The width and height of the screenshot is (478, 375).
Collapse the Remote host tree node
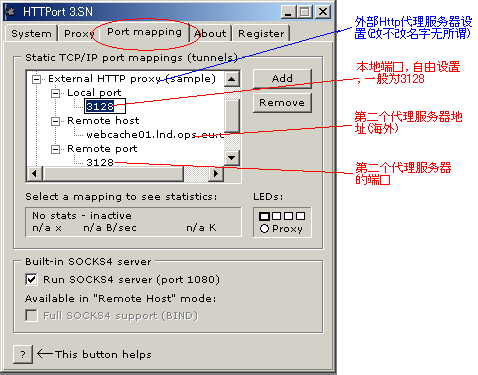pyautogui.click(x=56, y=121)
